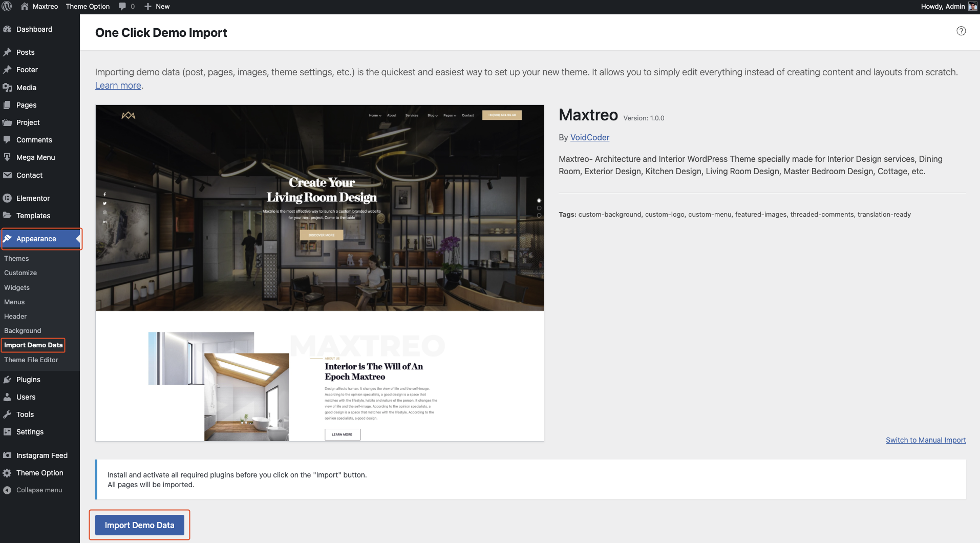Open the Plugins menu item
This screenshot has width=980, height=543.
point(28,380)
